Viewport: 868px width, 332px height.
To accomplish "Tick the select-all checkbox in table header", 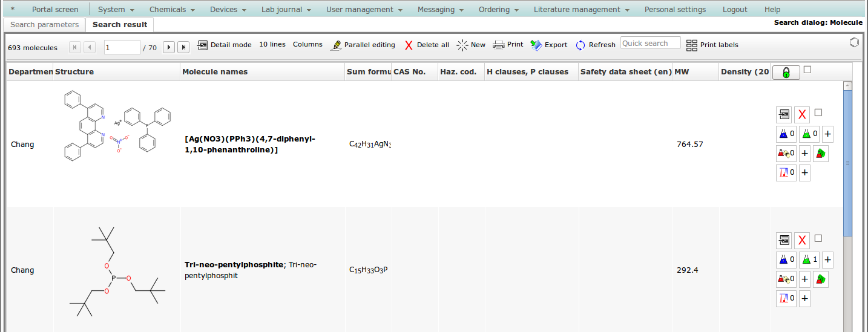I will 807,70.
